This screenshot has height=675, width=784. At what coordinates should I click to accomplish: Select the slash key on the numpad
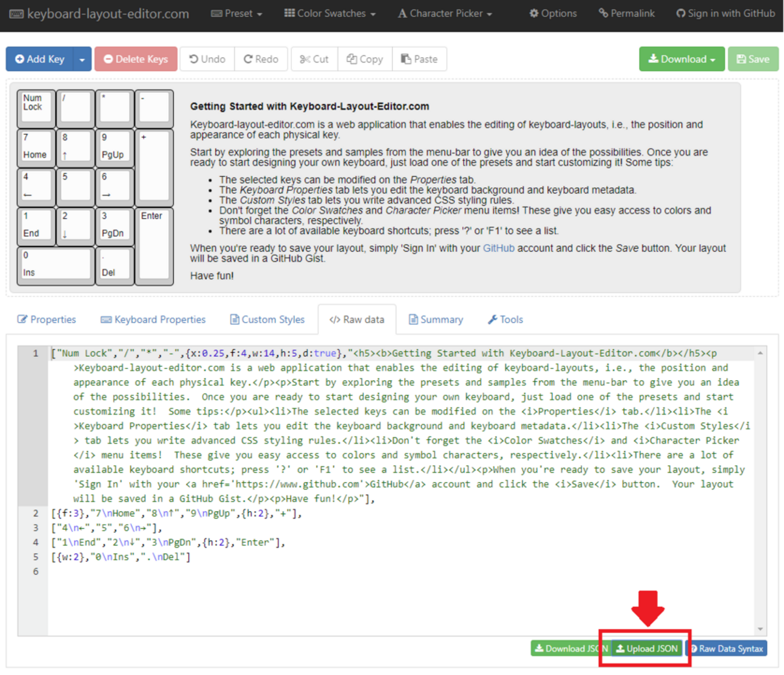pyautogui.click(x=75, y=108)
